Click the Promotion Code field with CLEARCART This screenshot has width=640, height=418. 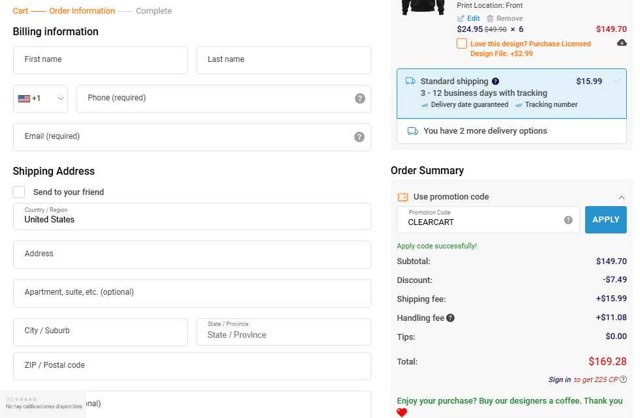click(x=488, y=220)
